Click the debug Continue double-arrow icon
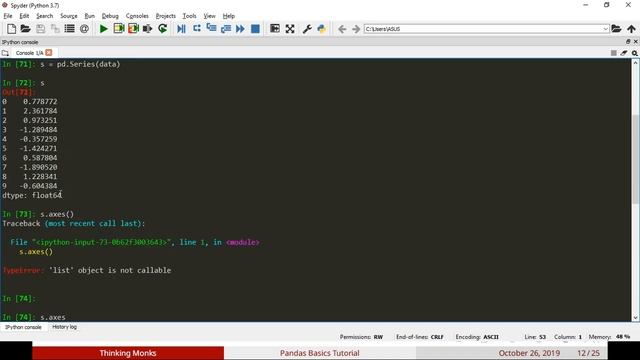 click(240, 29)
